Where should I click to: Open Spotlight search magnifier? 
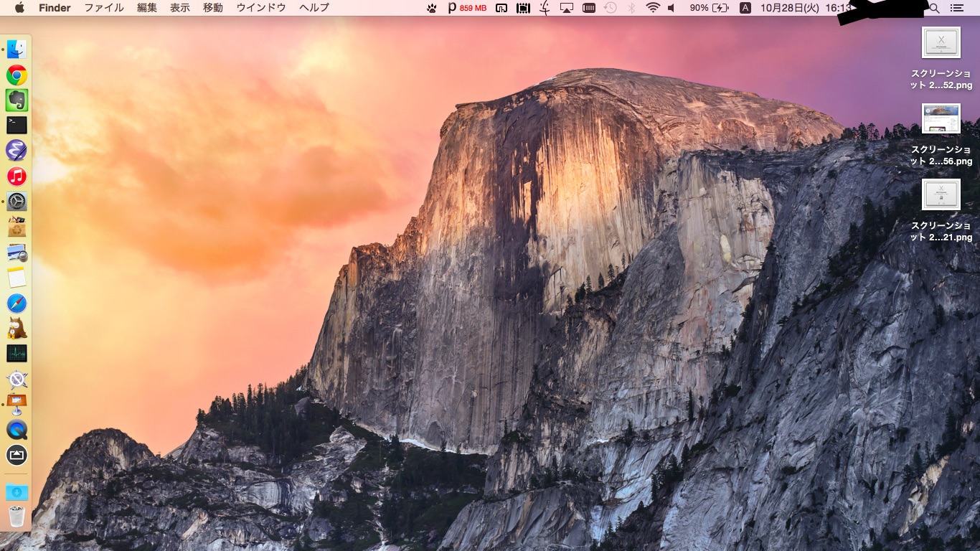coord(934,8)
